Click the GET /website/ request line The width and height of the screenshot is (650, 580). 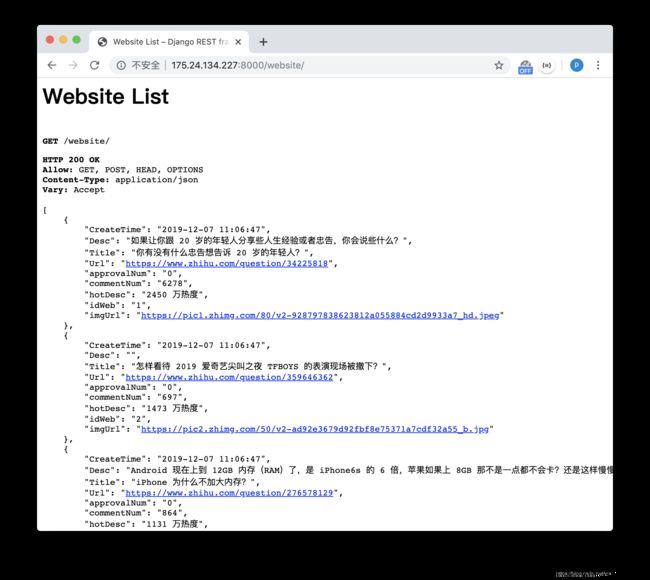[76, 141]
